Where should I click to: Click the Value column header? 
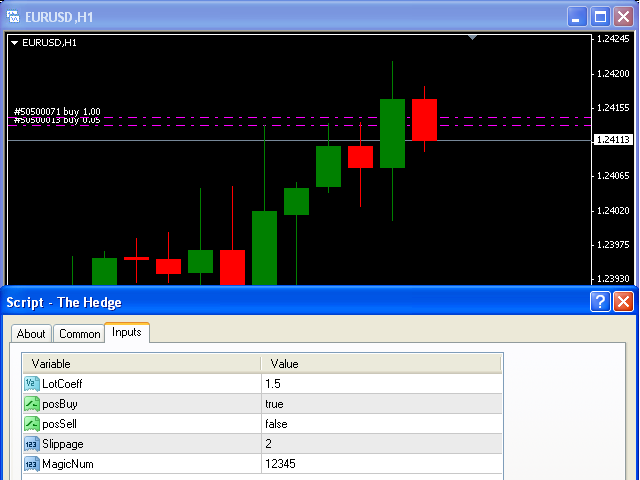pos(380,364)
